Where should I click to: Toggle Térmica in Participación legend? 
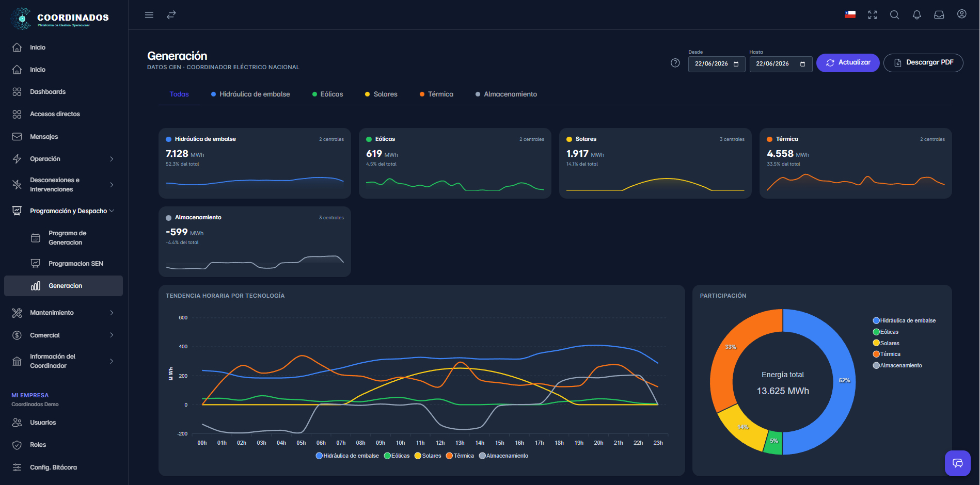tap(887, 354)
